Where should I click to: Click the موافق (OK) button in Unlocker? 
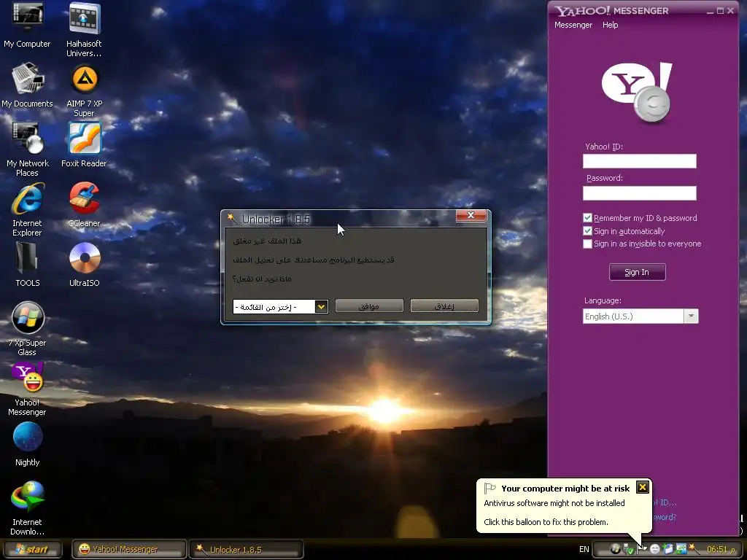coord(369,306)
